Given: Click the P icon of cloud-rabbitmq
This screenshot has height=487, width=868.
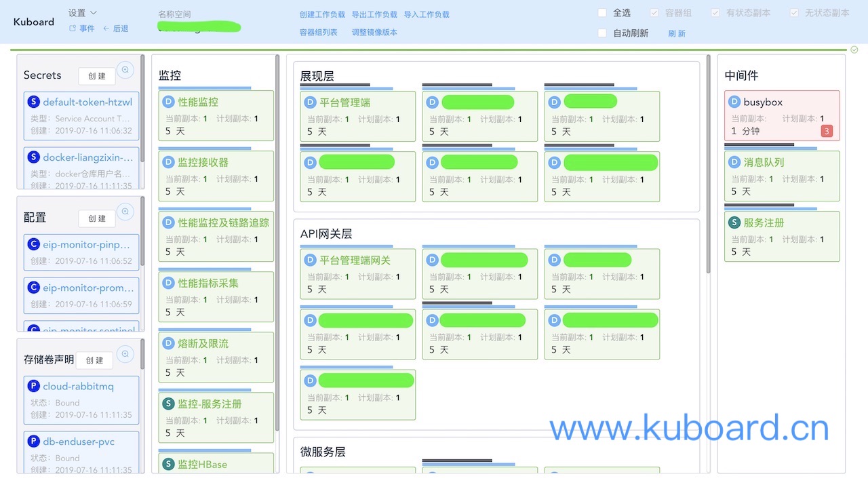Looking at the screenshot, I should click(33, 386).
